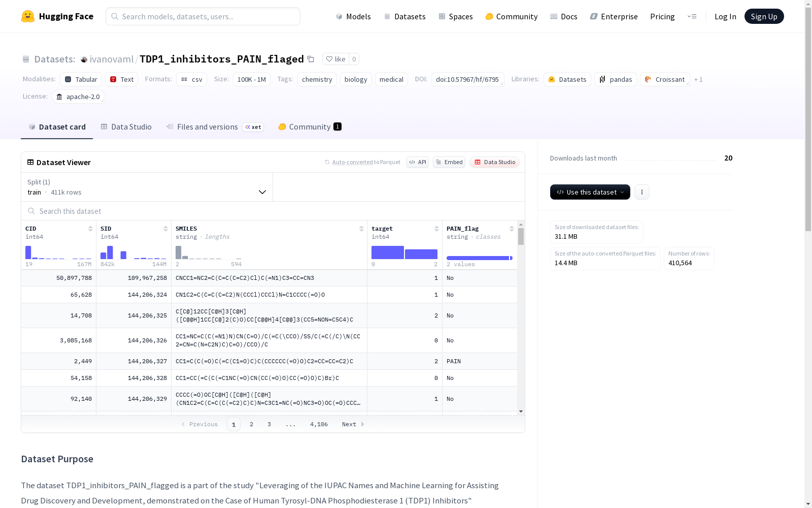Go to the Pricing page

(662, 16)
